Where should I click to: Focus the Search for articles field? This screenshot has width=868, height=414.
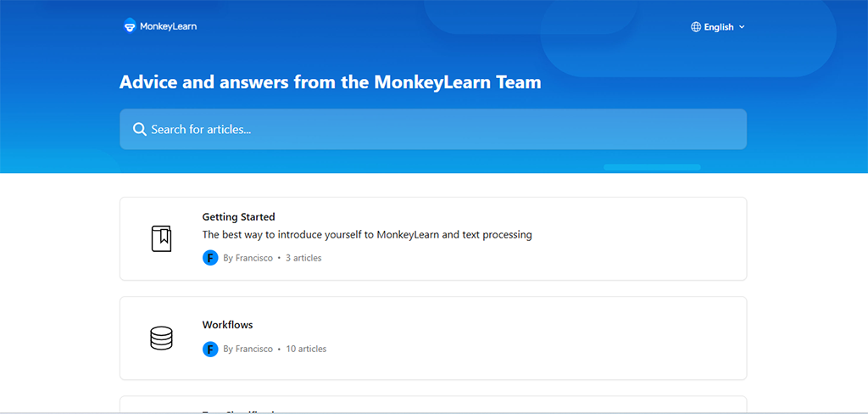433,129
